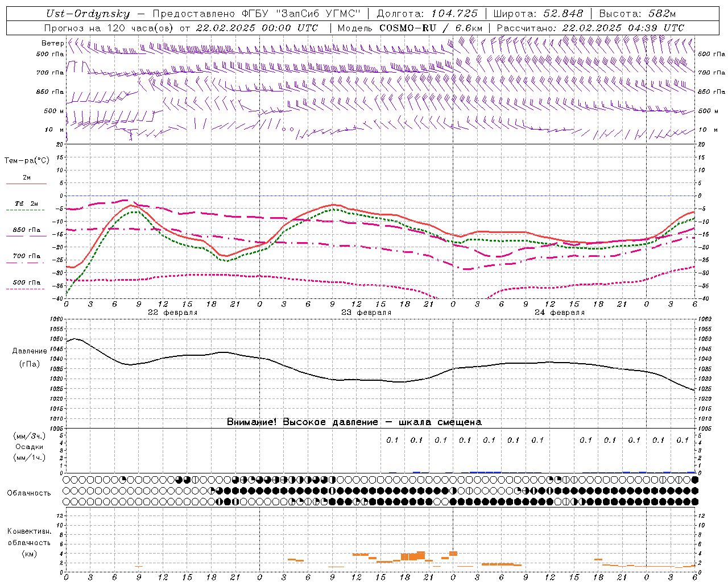
Task: Select the (мм/1ч.) precipitation unit label
Action: 29,458
